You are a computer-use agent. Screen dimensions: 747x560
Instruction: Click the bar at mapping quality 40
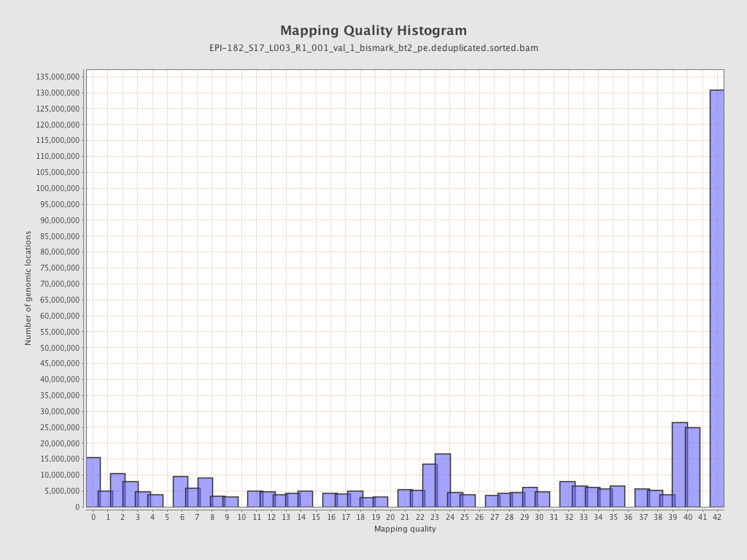693,467
